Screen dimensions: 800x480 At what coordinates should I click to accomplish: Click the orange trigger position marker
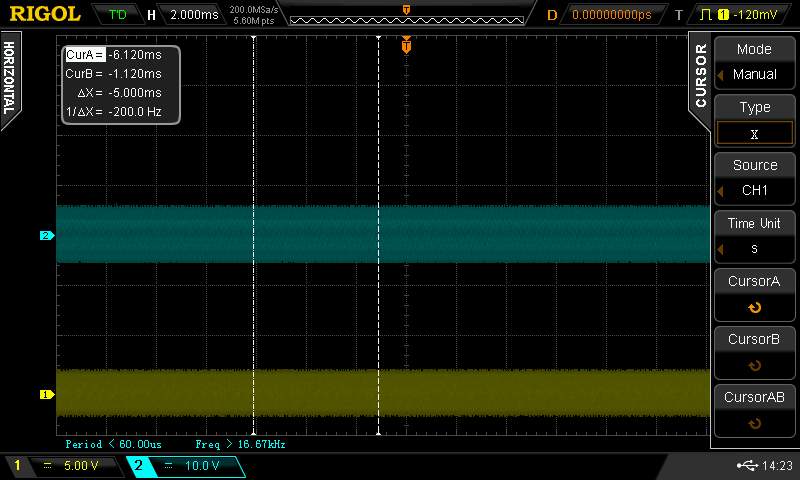point(406,45)
